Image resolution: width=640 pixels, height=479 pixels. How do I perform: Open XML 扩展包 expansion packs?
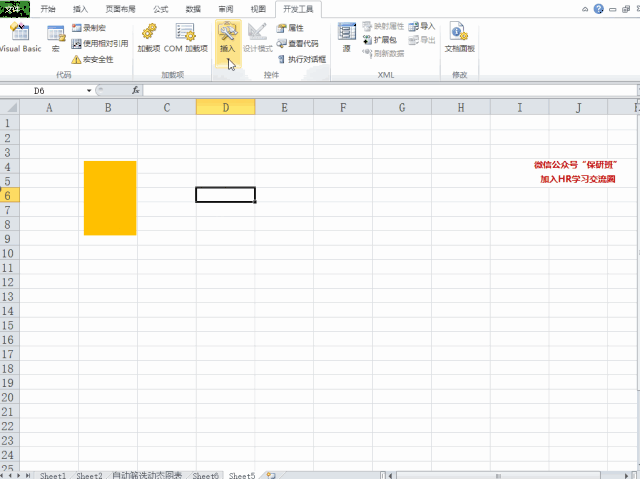click(x=380, y=40)
